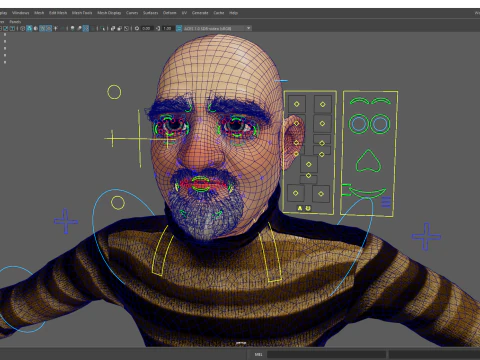Click the gamma value field 1.00

click(x=168, y=28)
